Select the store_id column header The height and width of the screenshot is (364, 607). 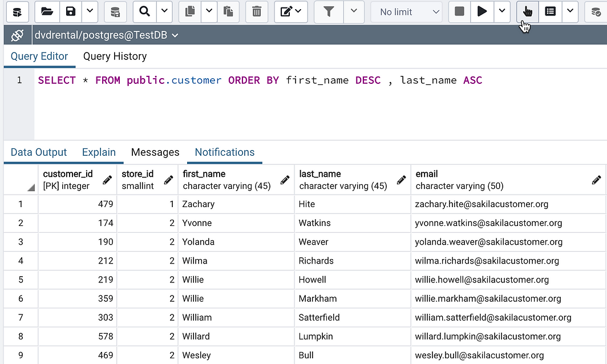tap(148, 180)
